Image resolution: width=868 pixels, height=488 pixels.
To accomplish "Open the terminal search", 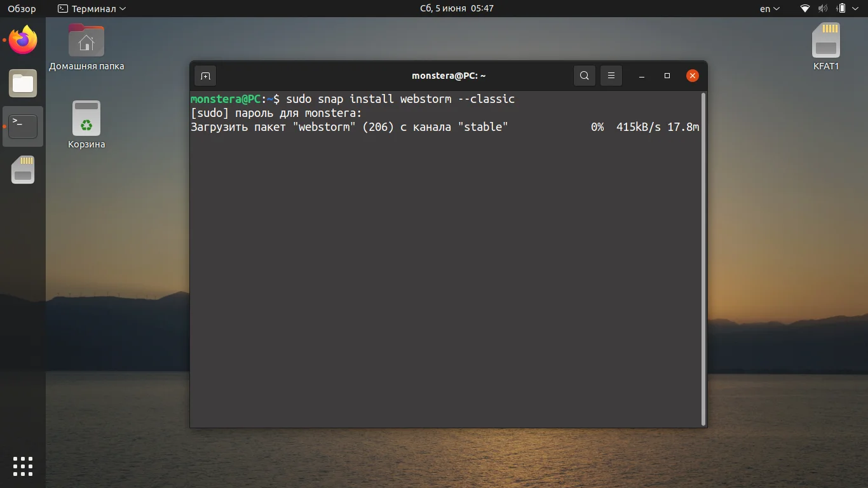I will pyautogui.click(x=584, y=76).
